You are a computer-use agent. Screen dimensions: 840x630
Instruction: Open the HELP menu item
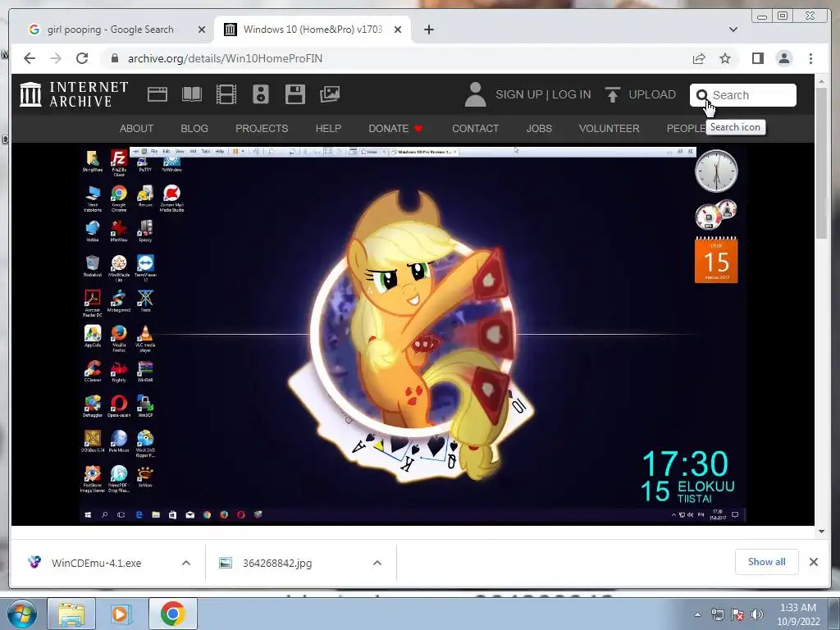(x=328, y=129)
